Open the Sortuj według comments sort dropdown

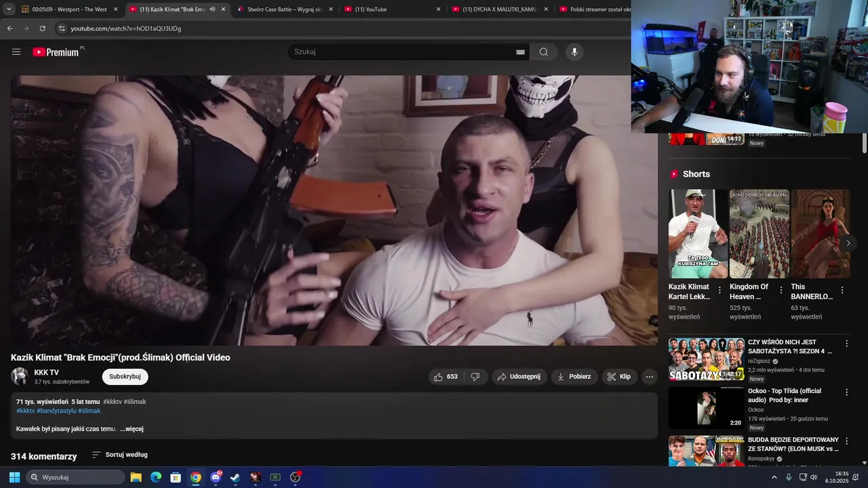120,455
